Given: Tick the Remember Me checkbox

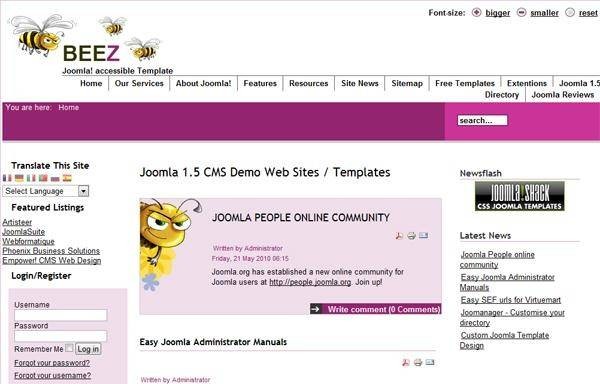Looking at the screenshot, I should pyautogui.click(x=69, y=348).
